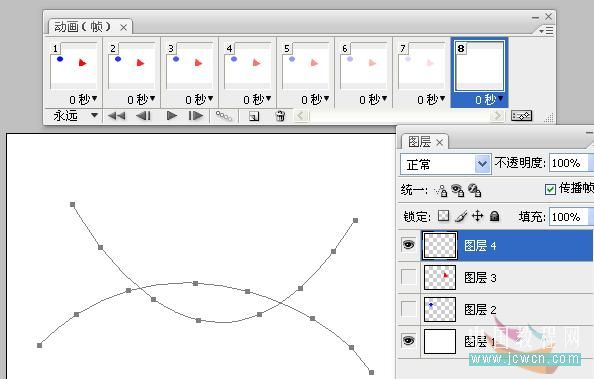
Task: Lock transparent pixels for layer
Action: (x=444, y=216)
